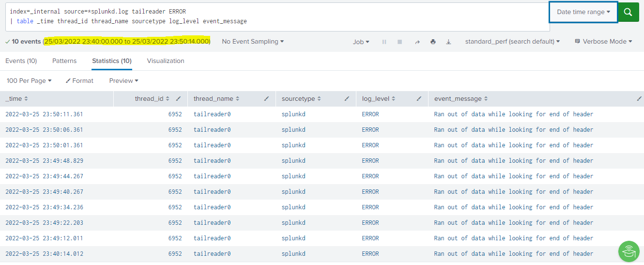Viewport: 644px width, 265px height.
Task: Export results with the download icon
Action: 448,42
